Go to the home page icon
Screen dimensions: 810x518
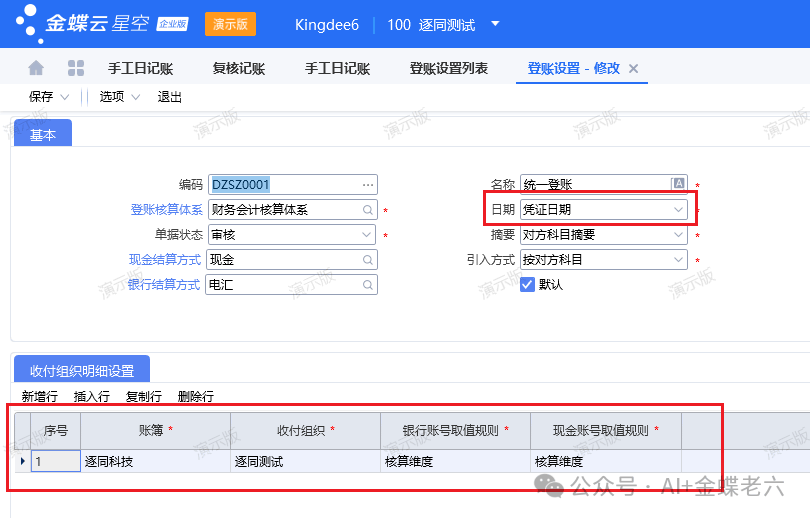pos(36,68)
